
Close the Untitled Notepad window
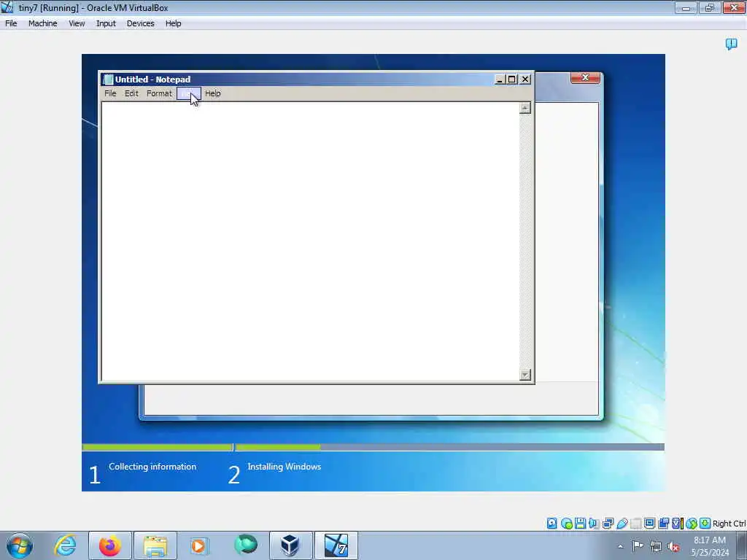[525, 79]
